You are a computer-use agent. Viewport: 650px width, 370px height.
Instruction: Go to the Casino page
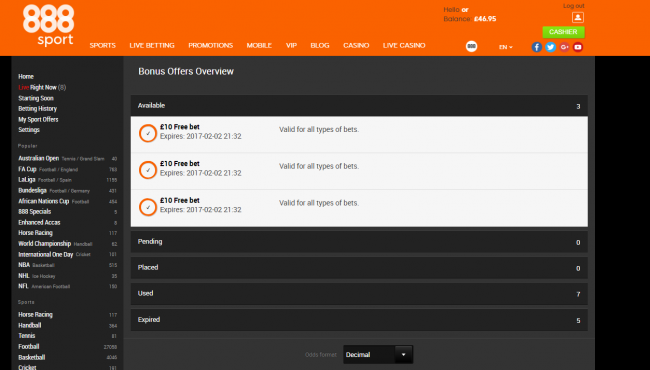[356, 46]
